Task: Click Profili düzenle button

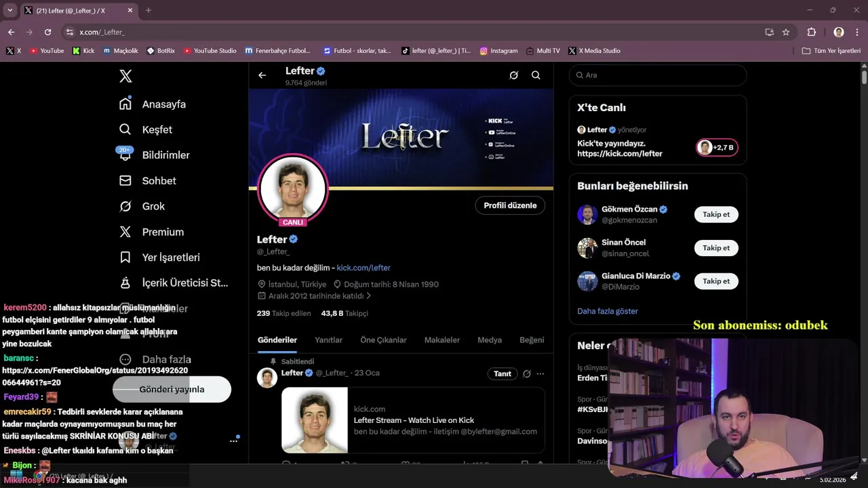Action: (510, 205)
